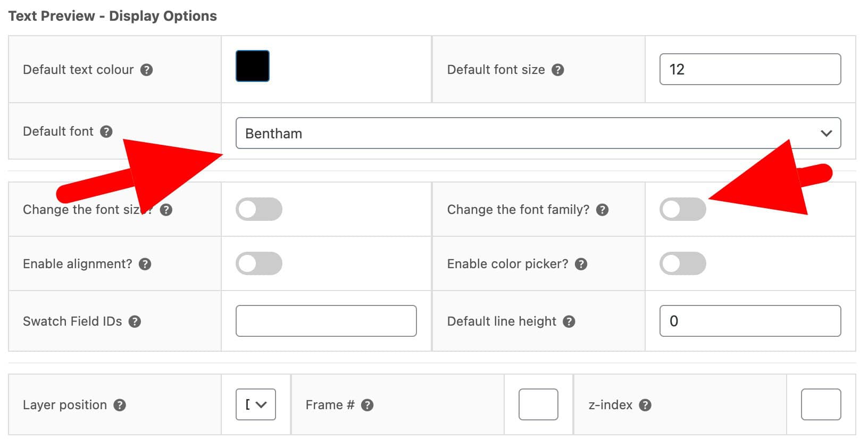Click the black Default text colour swatch
The width and height of the screenshot is (868, 447).
click(x=252, y=66)
